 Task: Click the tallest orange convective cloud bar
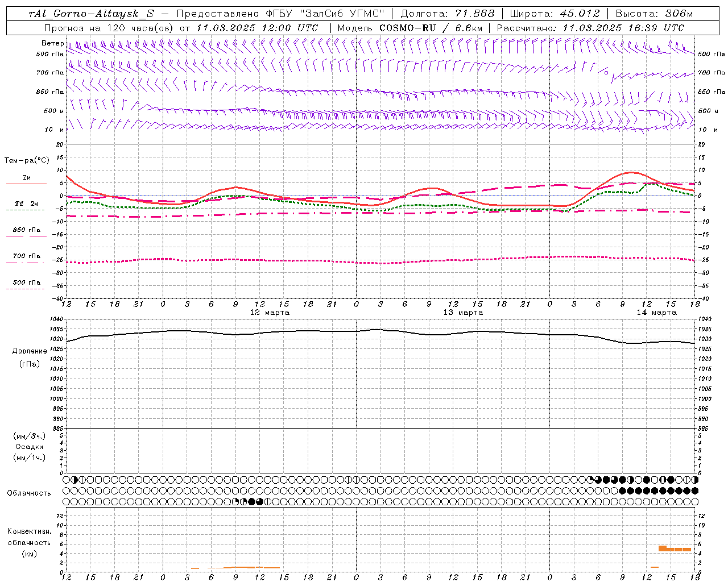pos(662,548)
